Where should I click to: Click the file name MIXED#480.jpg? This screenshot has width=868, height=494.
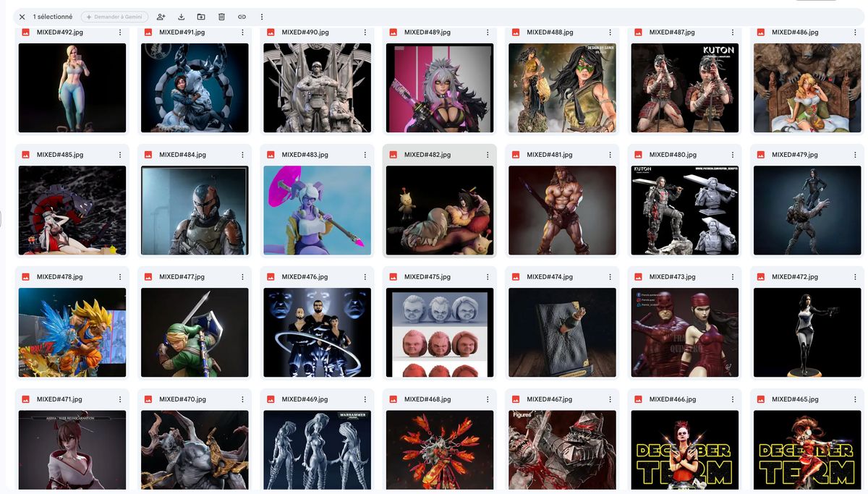click(673, 155)
